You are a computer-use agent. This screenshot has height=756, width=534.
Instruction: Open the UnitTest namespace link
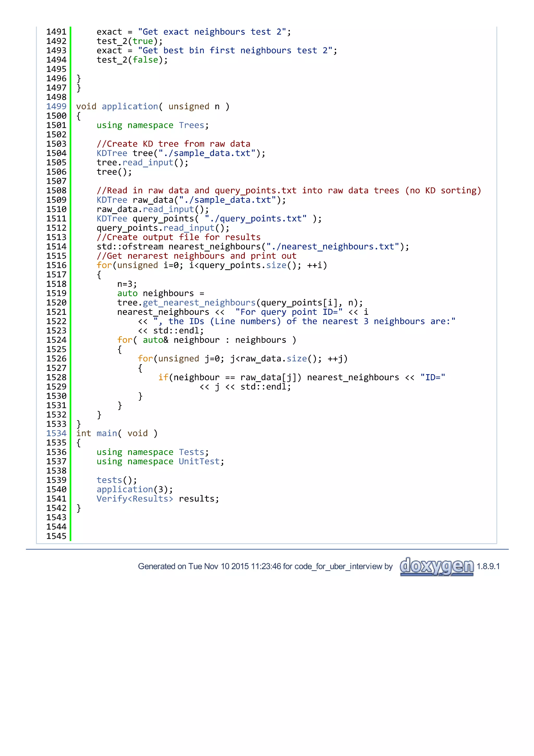click(x=199, y=461)
